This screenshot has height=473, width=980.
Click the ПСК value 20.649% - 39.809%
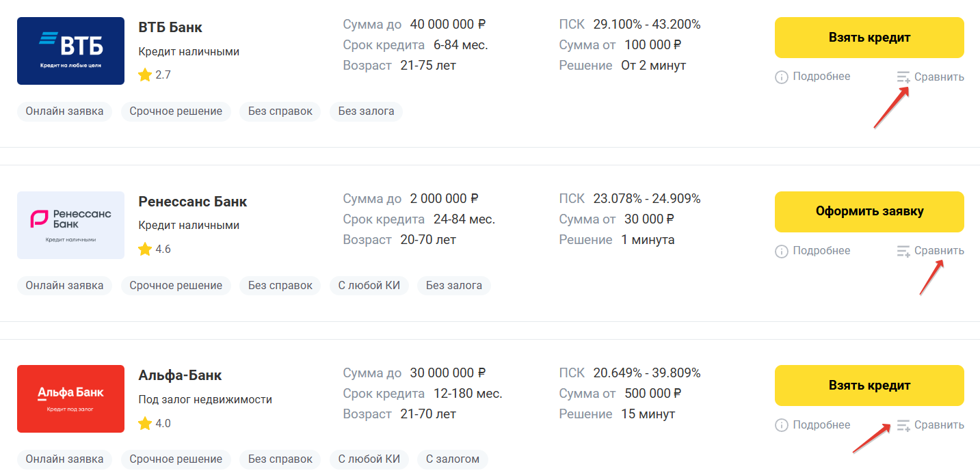click(x=647, y=373)
